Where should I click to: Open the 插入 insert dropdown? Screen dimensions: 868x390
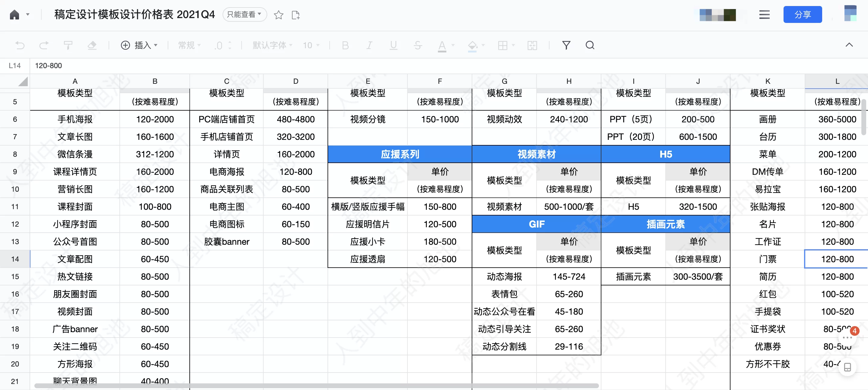pyautogui.click(x=140, y=45)
